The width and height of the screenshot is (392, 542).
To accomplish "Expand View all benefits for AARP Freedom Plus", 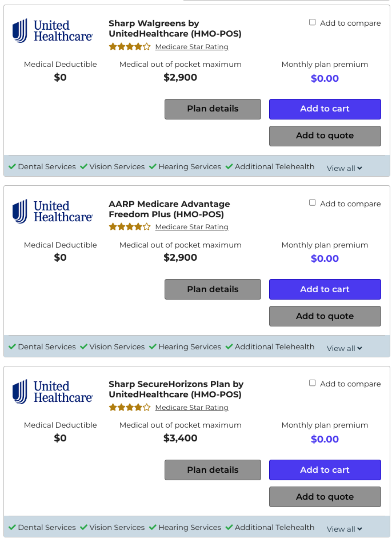I will [x=345, y=348].
